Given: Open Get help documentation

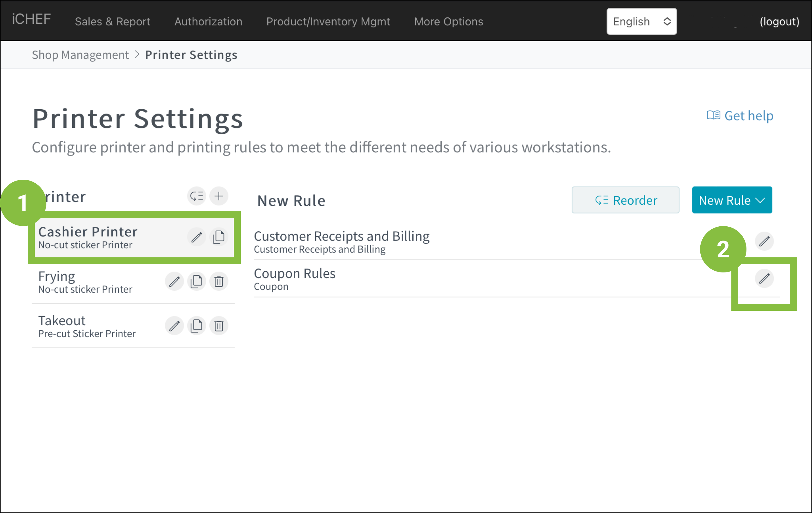Looking at the screenshot, I should pos(740,116).
